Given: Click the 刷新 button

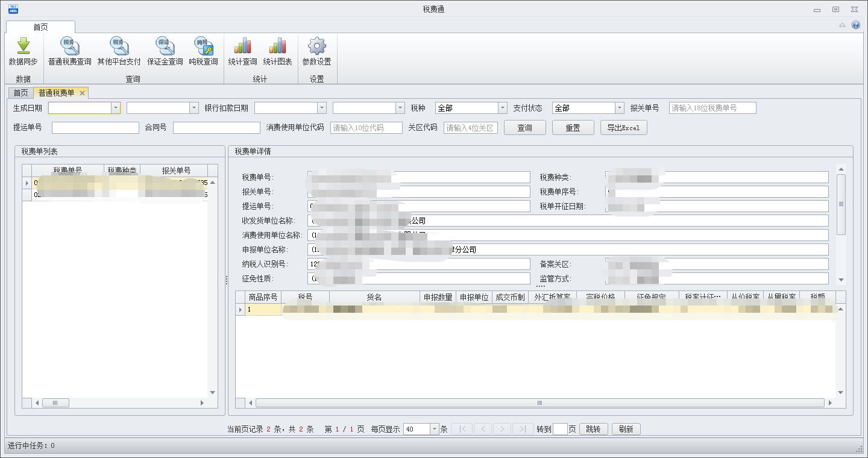Looking at the screenshot, I should tap(626, 429).
